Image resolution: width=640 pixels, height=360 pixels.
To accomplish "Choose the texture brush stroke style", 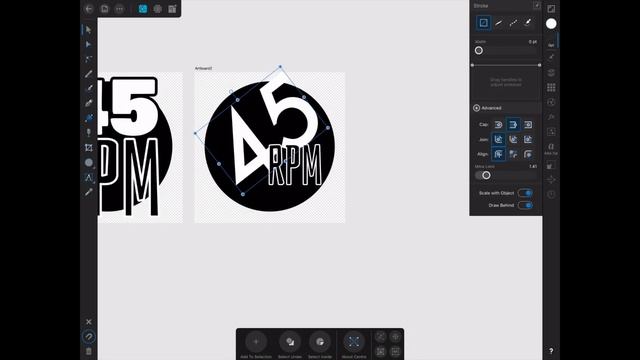I will click(x=528, y=22).
